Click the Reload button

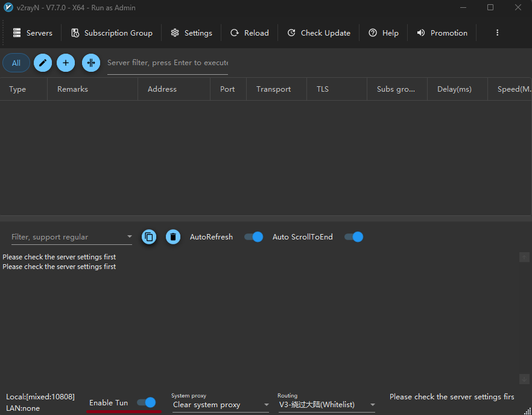click(250, 33)
